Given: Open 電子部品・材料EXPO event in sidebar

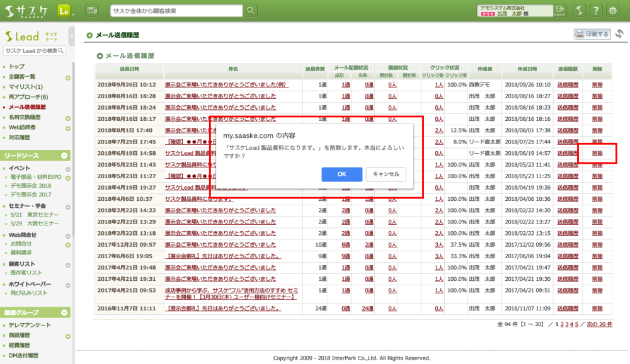Looking at the screenshot, I should coord(35,178).
